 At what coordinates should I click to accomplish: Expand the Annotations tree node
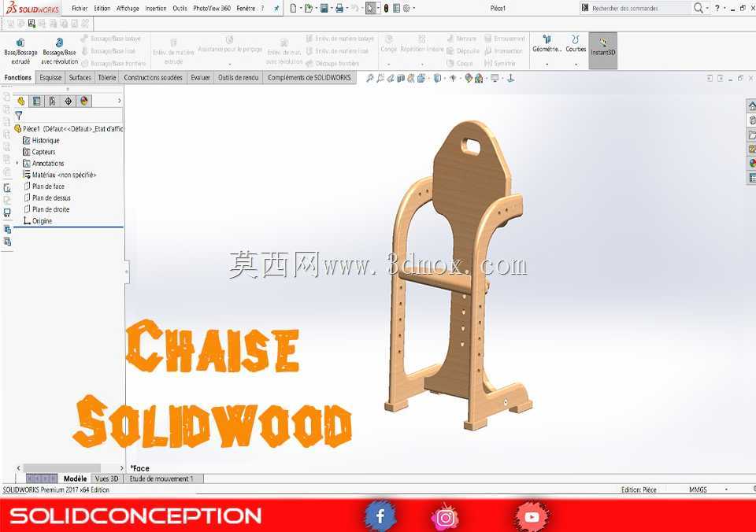click(x=17, y=164)
